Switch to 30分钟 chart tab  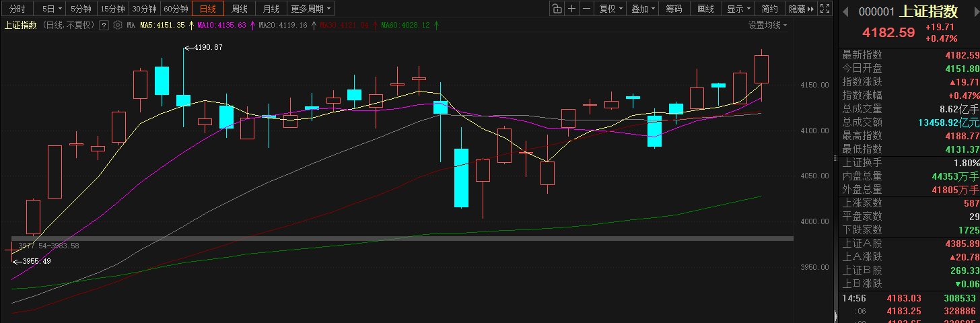point(145,9)
